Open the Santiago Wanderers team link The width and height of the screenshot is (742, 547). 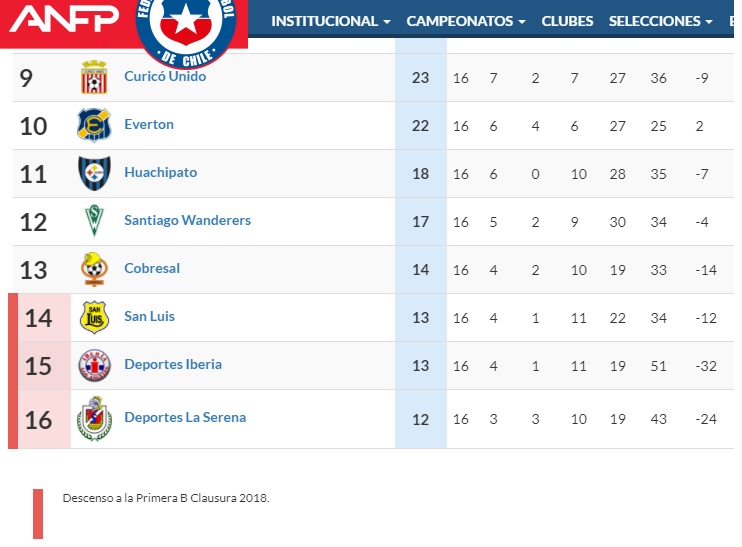(187, 220)
